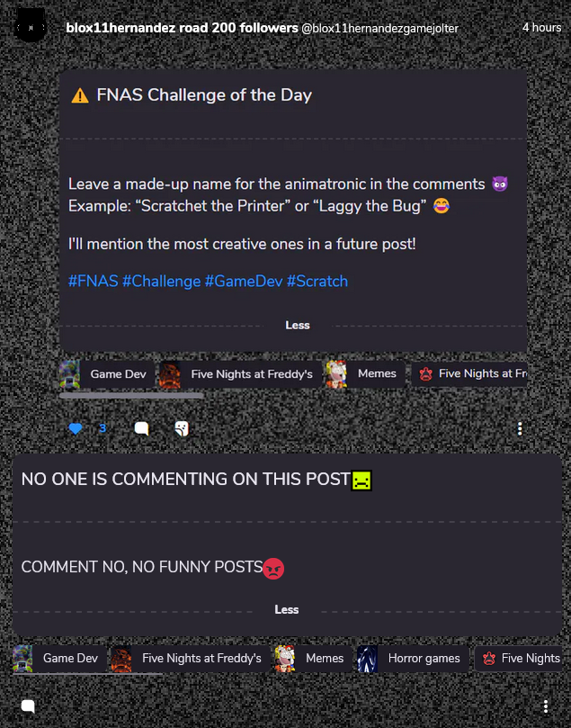Open the three-dot menu on the second post
The width and height of the screenshot is (571, 728).
pos(546,706)
